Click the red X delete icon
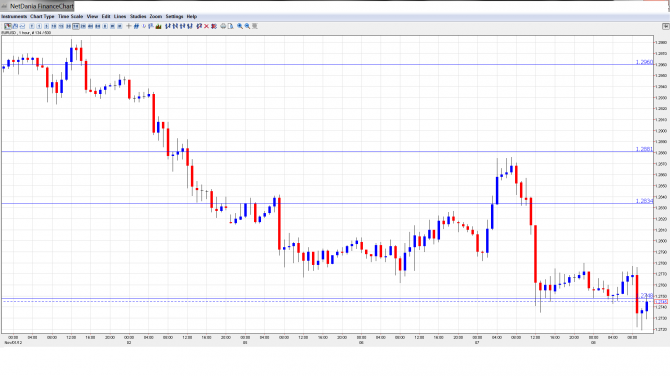Viewport: 670px width, 376px height. pos(206,26)
